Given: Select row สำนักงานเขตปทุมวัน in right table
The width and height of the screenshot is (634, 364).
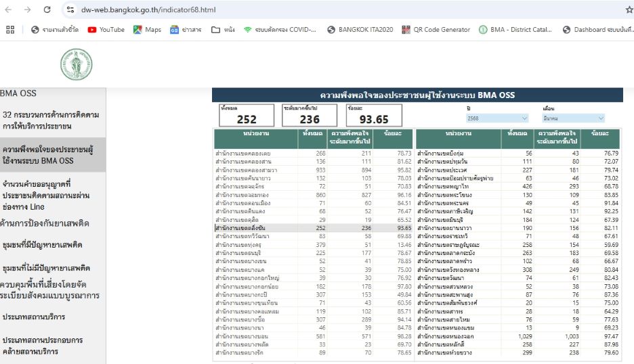Looking at the screenshot, I should 517,162.
